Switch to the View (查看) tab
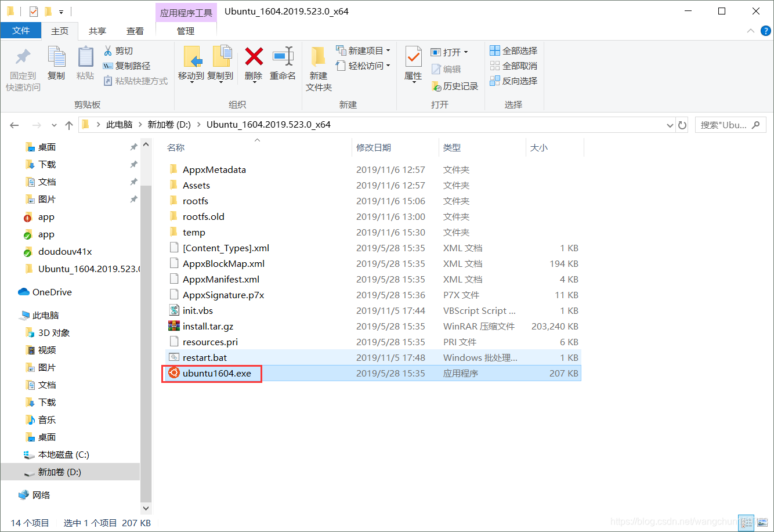The height and width of the screenshot is (532, 774). click(135, 31)
